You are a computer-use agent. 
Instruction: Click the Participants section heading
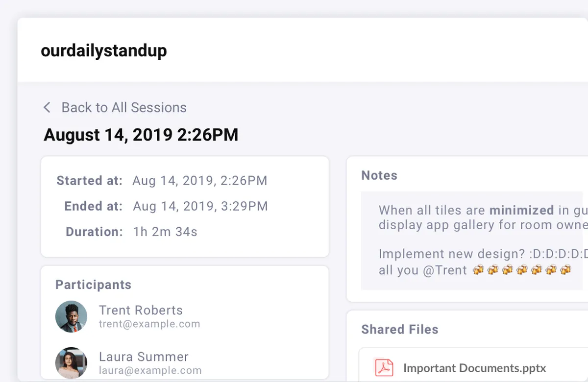pyautogui.click(x=93, y=285)
